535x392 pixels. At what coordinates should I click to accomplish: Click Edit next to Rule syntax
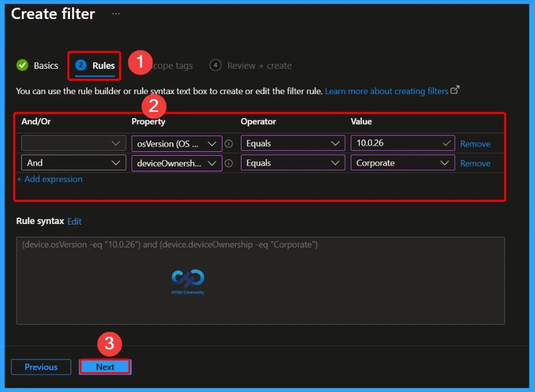[x=74, y=221]
